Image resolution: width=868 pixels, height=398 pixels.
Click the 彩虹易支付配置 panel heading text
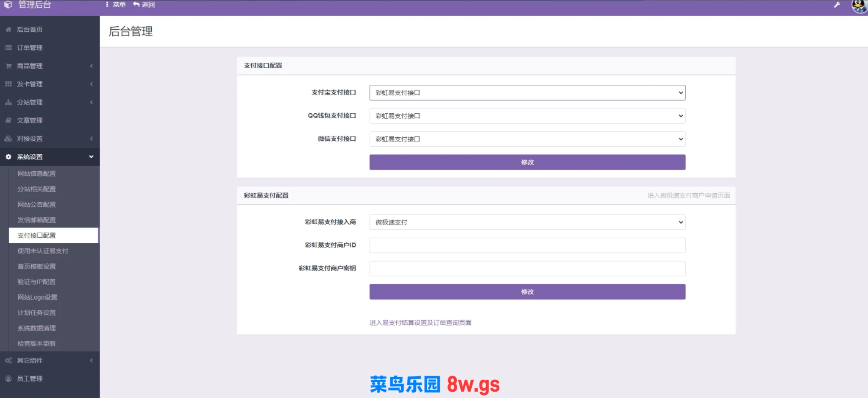click(266, 195)
